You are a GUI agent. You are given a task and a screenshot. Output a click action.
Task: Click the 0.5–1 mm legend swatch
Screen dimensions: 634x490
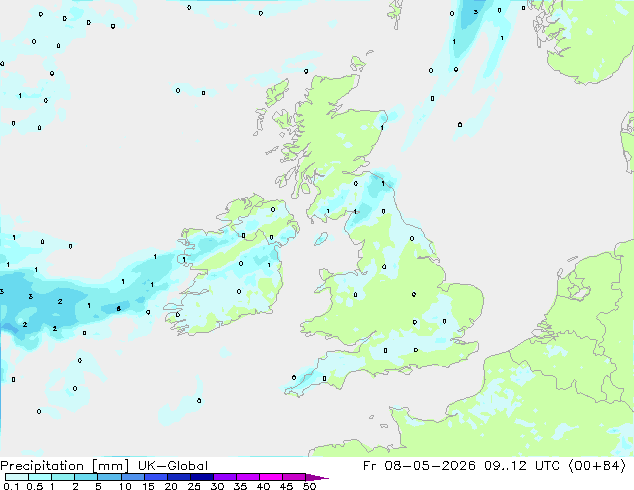(40, 477)
